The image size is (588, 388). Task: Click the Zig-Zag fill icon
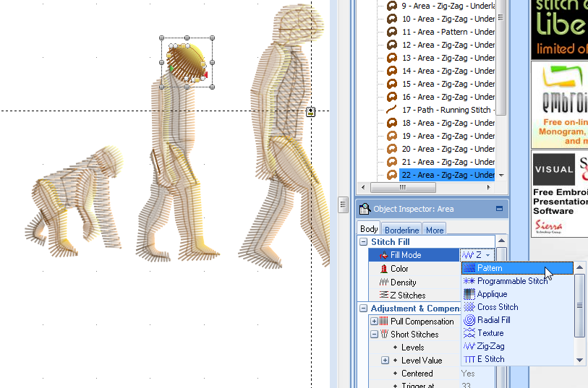(x=469, y=346)
